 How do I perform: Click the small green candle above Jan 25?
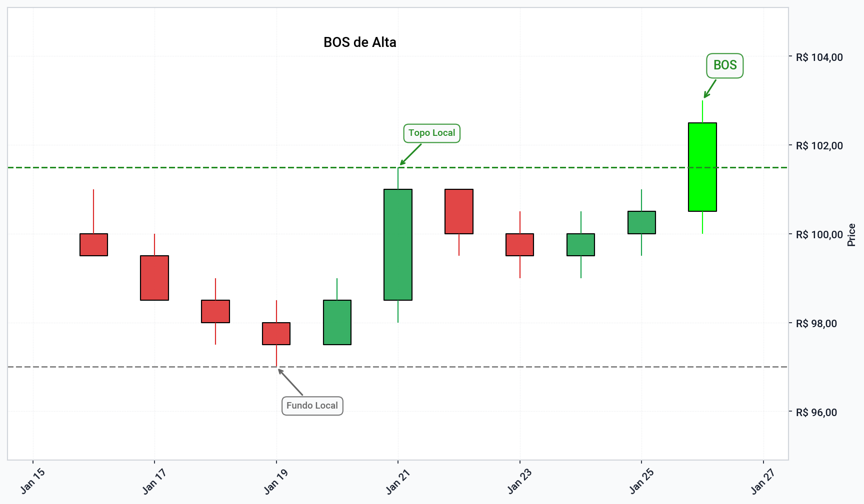[x=641, y=222]
